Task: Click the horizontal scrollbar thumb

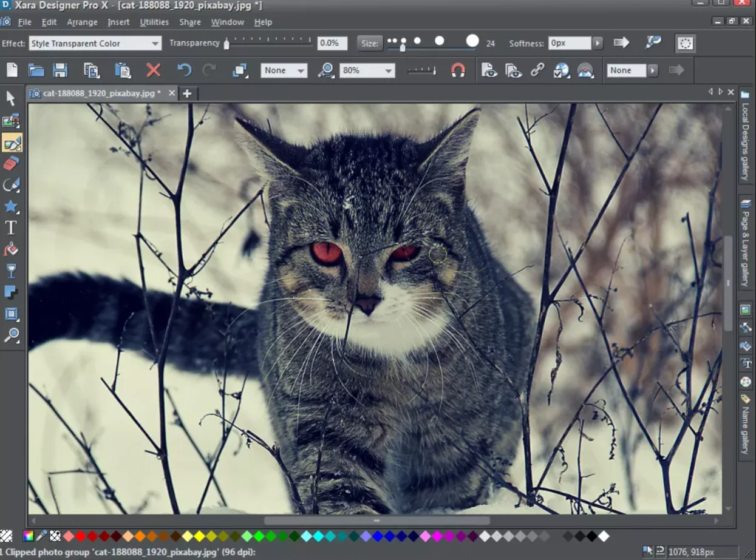Action: (x=376, y=521)
